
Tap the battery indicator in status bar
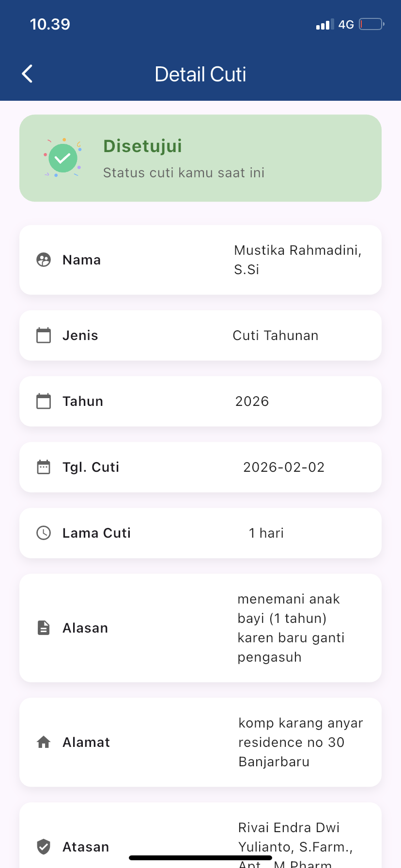[x=371, y=24]
